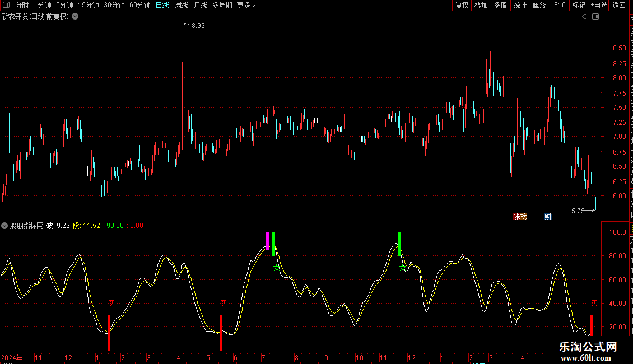Add stock with +自选 button
This screenshot has height=364, width=633.
tap(599, 5)
